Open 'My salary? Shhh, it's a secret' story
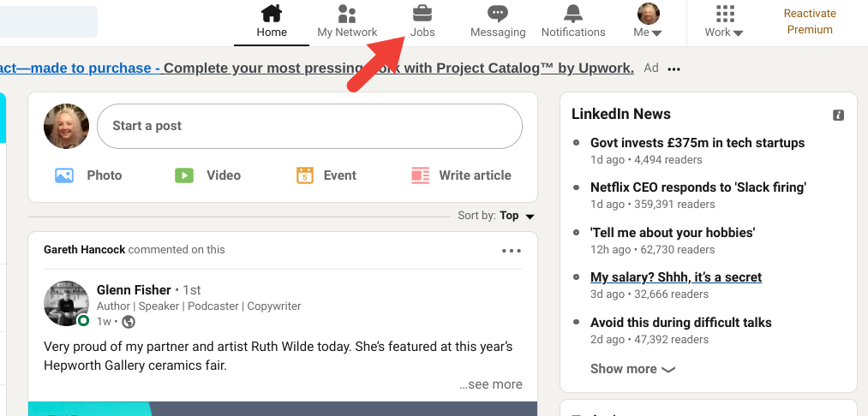The image size is (868, 416). 676,277
